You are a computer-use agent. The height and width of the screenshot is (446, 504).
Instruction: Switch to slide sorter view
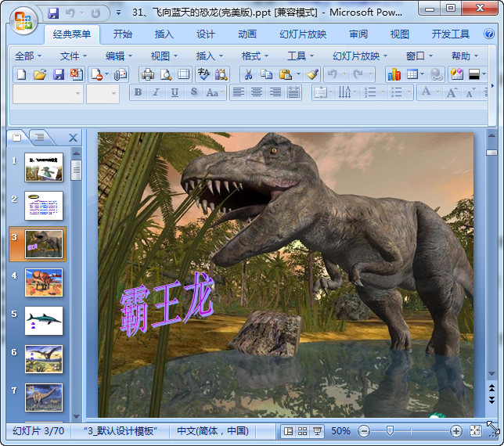(302, 431)
